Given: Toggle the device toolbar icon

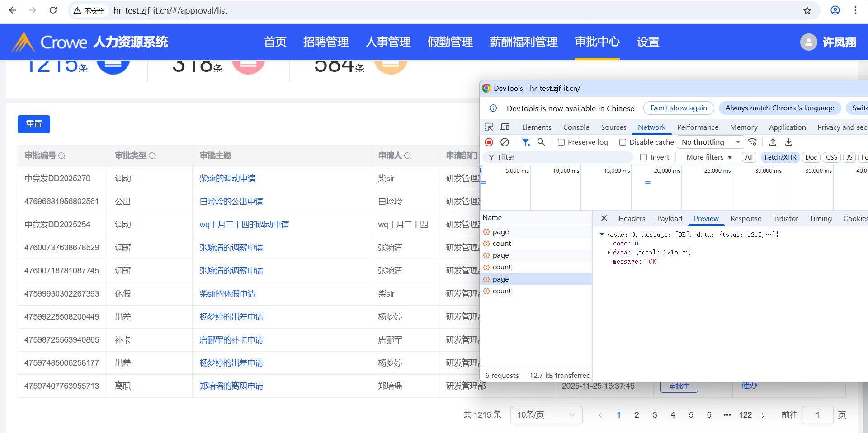Looking at the screenshot, I should point(505,127).
